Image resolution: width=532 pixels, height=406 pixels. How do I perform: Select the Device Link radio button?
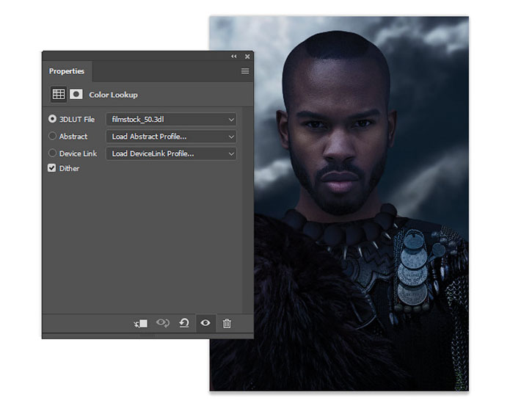tap(52, 153)
